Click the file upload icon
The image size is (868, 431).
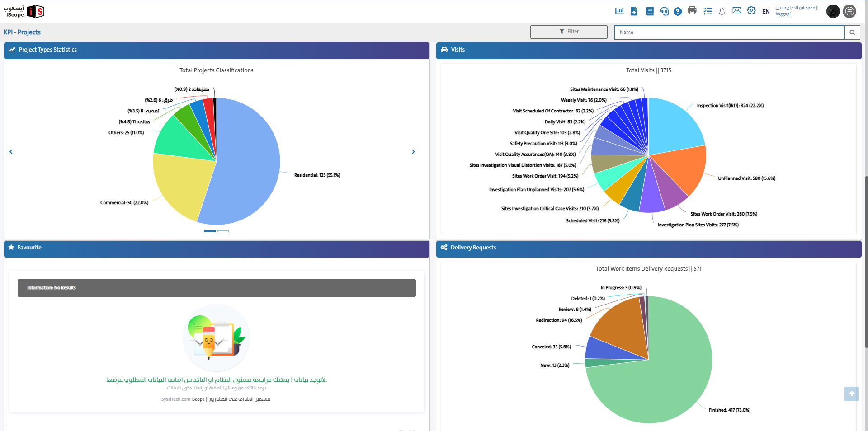point(634,11)
